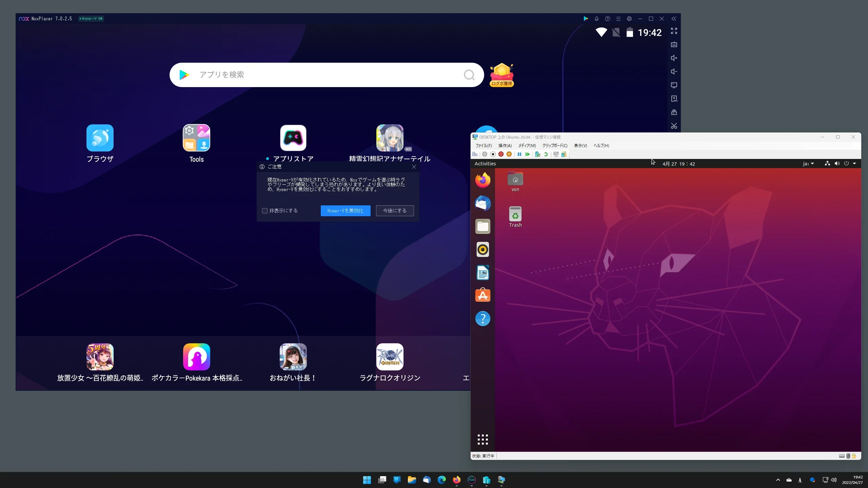This screenshot has width=868, height=488.
Task: Open the Windows Start menu
Action: [x=367, y=480]
